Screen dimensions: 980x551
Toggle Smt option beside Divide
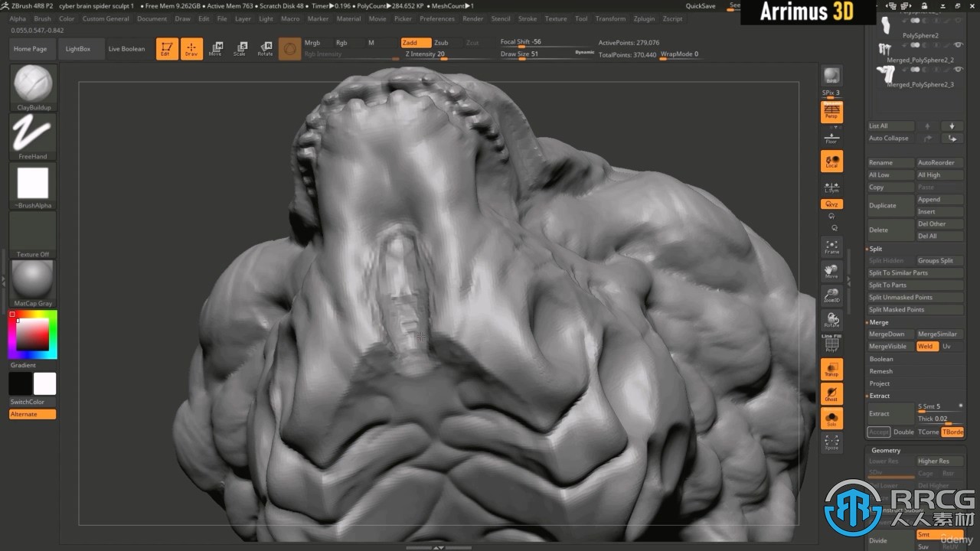pos(939,535)
